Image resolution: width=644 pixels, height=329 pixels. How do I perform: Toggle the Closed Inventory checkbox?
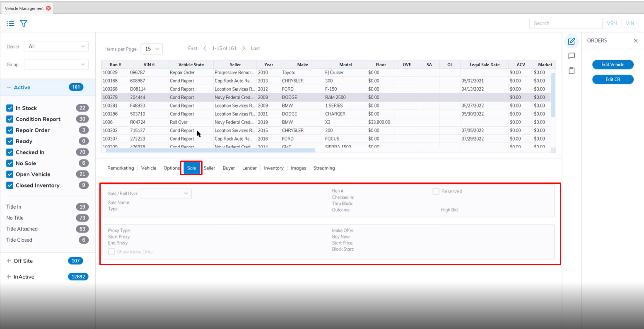[x=10, y=185]
